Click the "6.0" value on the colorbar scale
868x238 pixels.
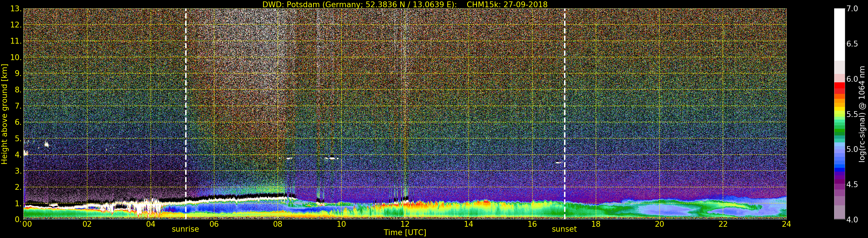pos(852,79)
